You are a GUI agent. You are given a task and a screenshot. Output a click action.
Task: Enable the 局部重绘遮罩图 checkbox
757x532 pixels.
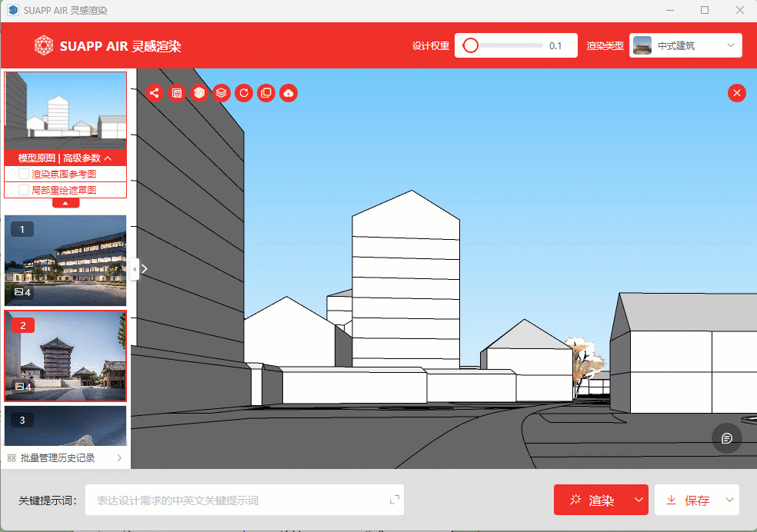[23, 190]
